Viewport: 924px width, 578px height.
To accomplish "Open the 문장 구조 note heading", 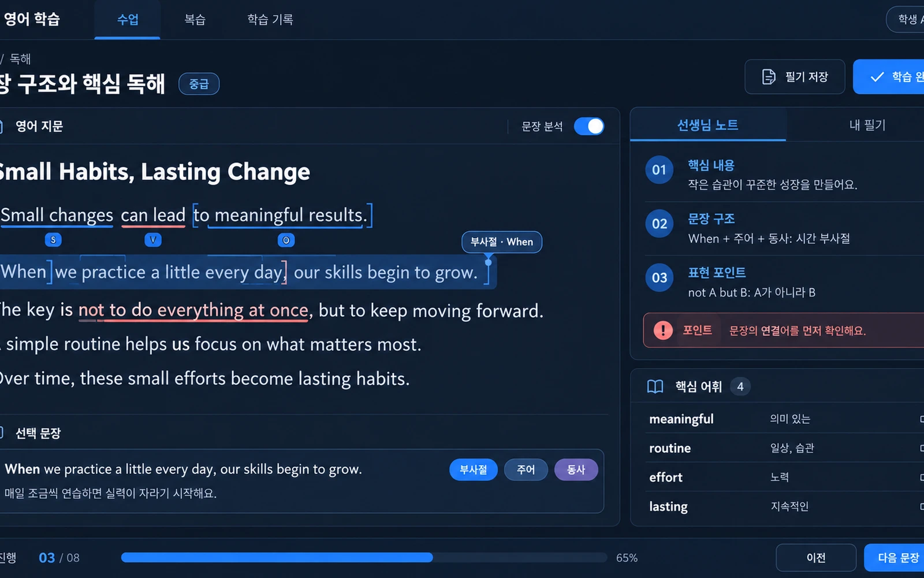I will click(711, 219).
